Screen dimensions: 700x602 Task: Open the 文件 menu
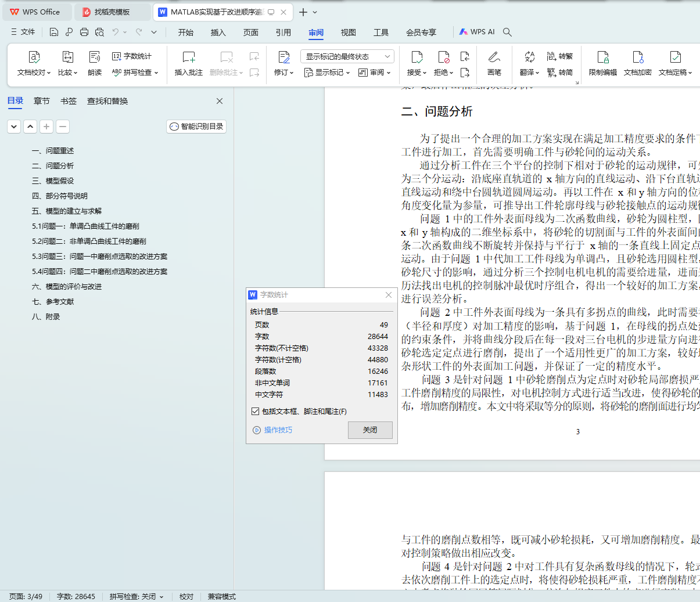[x=23, y=32]
